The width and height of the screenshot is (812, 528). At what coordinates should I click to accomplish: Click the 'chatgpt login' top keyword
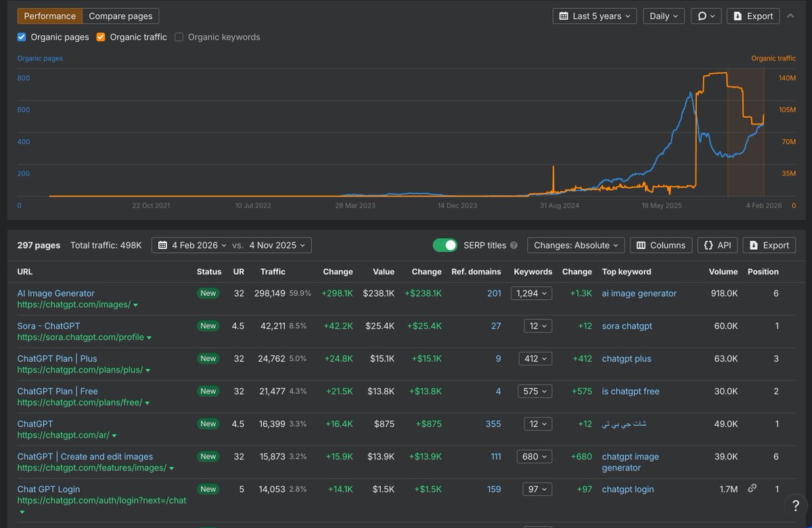[x=628, y=489]
